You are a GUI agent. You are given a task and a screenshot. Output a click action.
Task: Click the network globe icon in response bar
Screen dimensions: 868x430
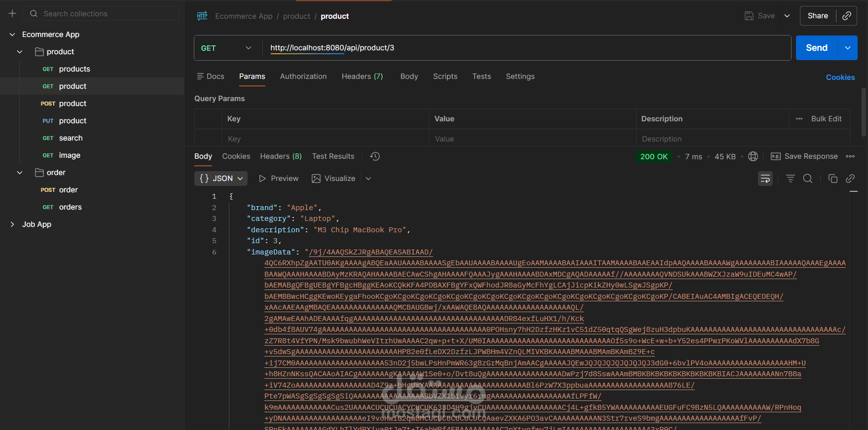tap(753, 156)
